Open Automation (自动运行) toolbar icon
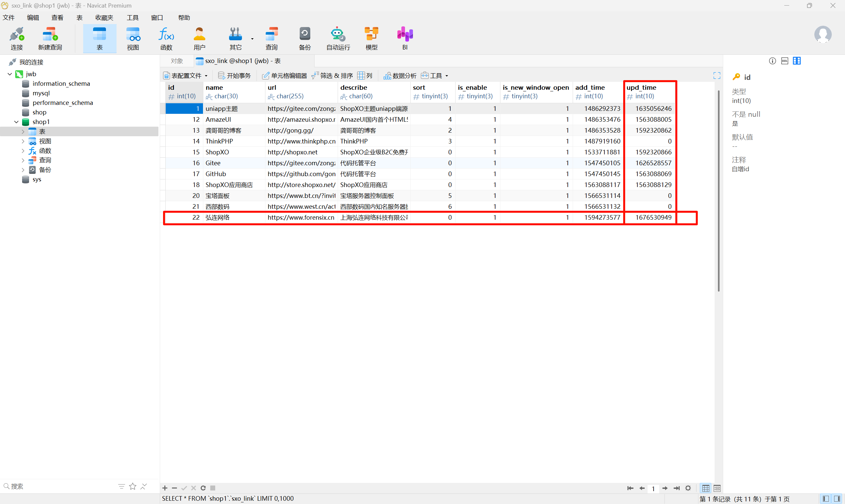The width and height of the screenshot is (845, 504). pos(338,39)
